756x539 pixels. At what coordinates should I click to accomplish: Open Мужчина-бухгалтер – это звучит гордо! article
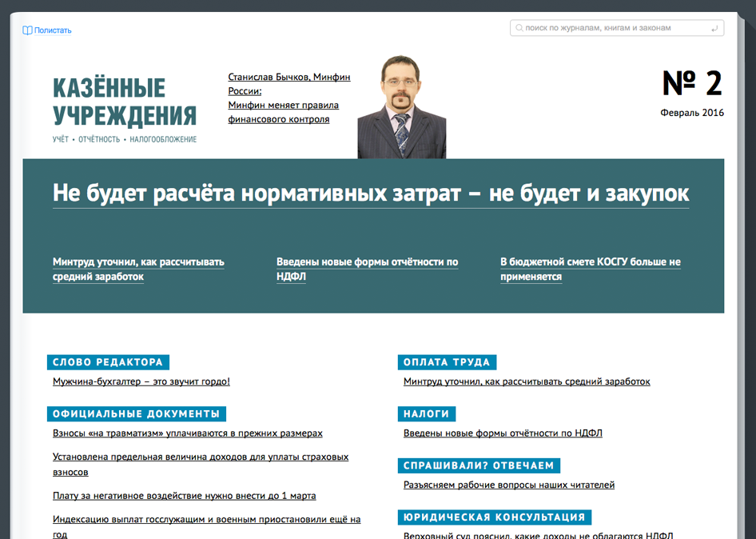[x=141, y=381]
